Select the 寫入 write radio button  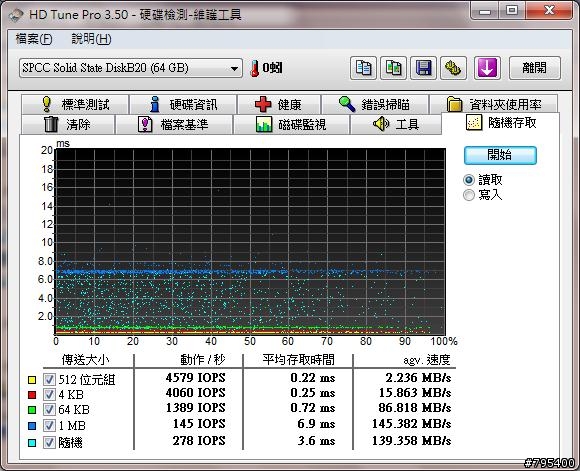coord(469,195)
